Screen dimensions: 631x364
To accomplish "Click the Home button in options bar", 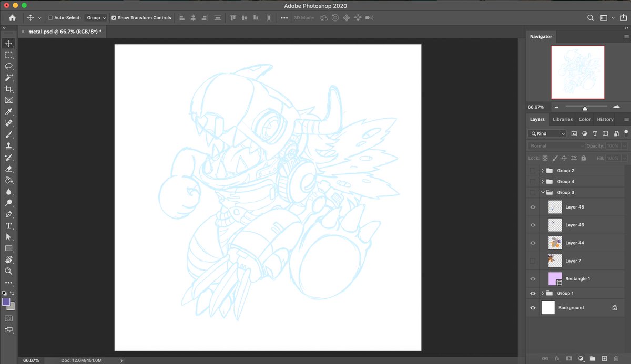I will pos(12,17).
